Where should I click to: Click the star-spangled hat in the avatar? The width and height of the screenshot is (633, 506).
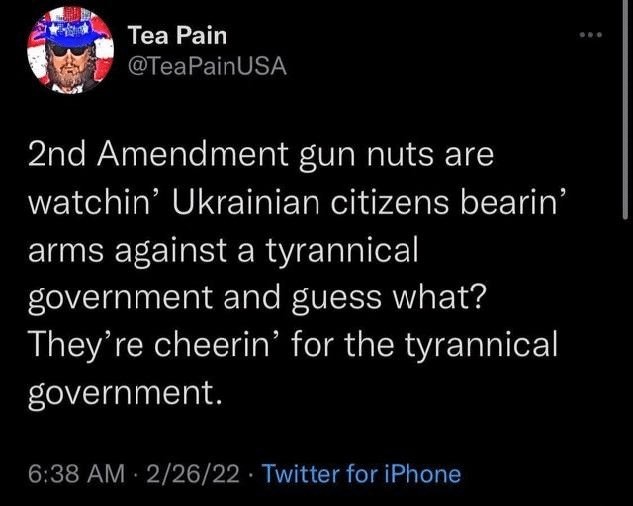coord(69,24)
